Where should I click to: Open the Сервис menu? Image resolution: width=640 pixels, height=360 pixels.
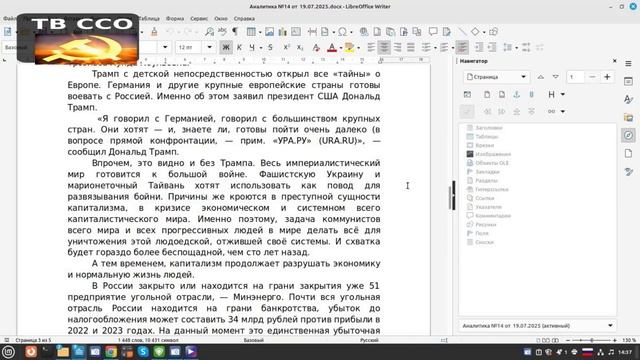pos(199,18)
